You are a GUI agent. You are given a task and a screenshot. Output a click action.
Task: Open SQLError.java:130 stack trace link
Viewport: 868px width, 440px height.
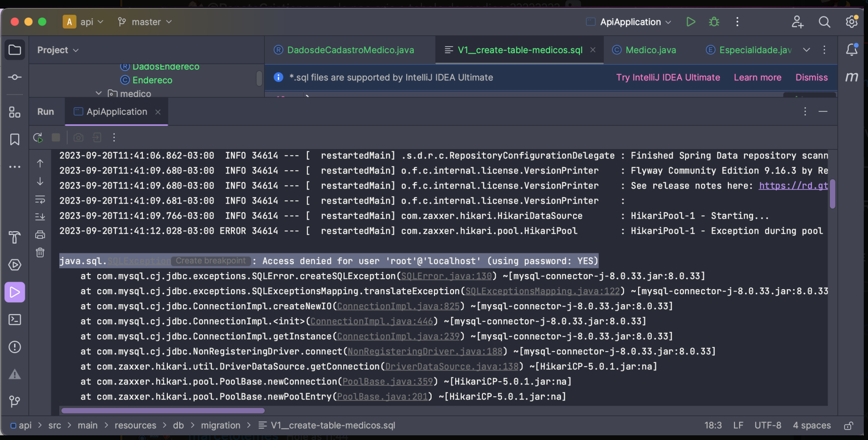pos(446,276)
